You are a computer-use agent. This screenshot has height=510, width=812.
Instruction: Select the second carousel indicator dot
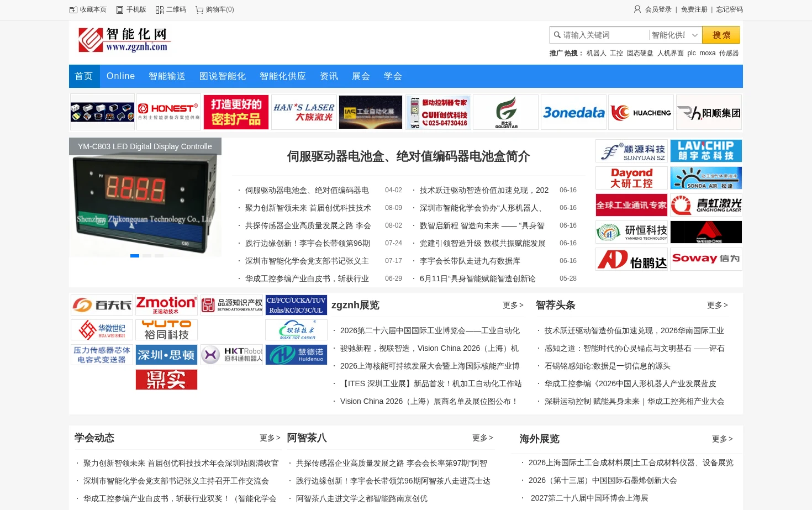point(147,256)
